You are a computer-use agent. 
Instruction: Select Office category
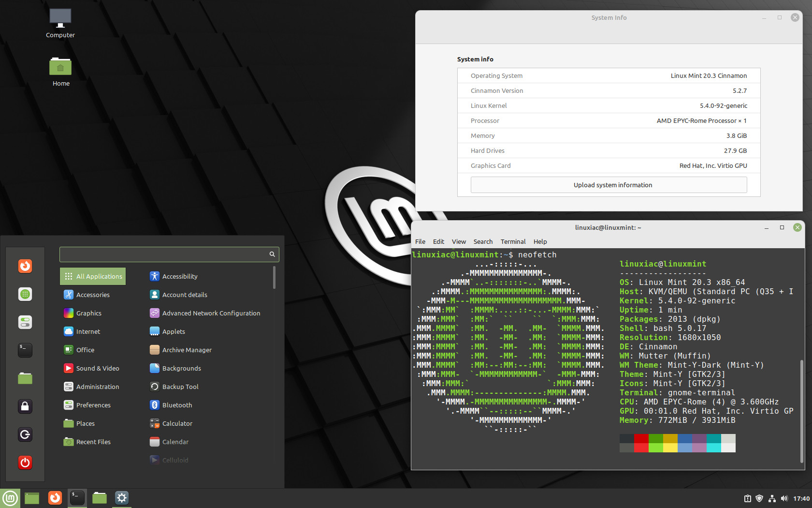coord(79,350)
